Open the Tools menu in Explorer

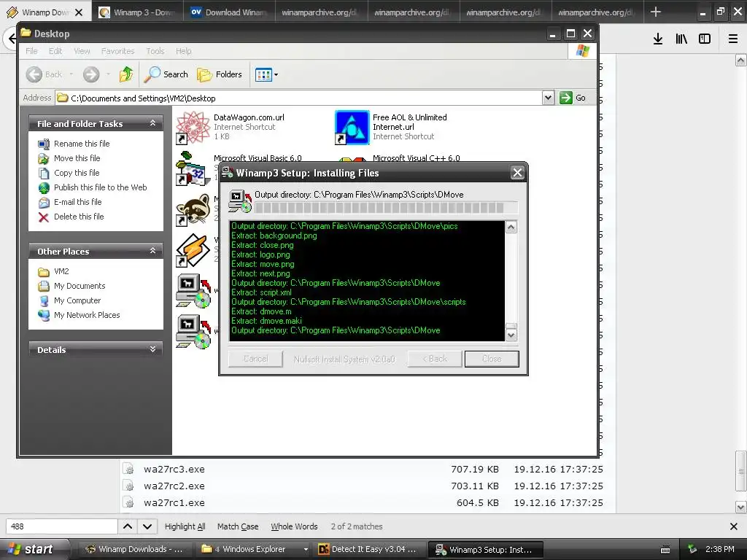click(x=155, y=51)
